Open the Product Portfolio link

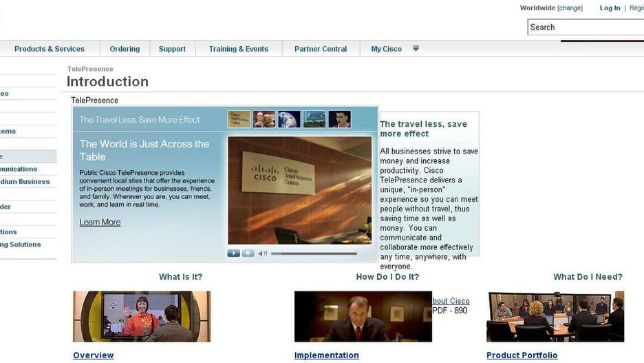[522, 355]
